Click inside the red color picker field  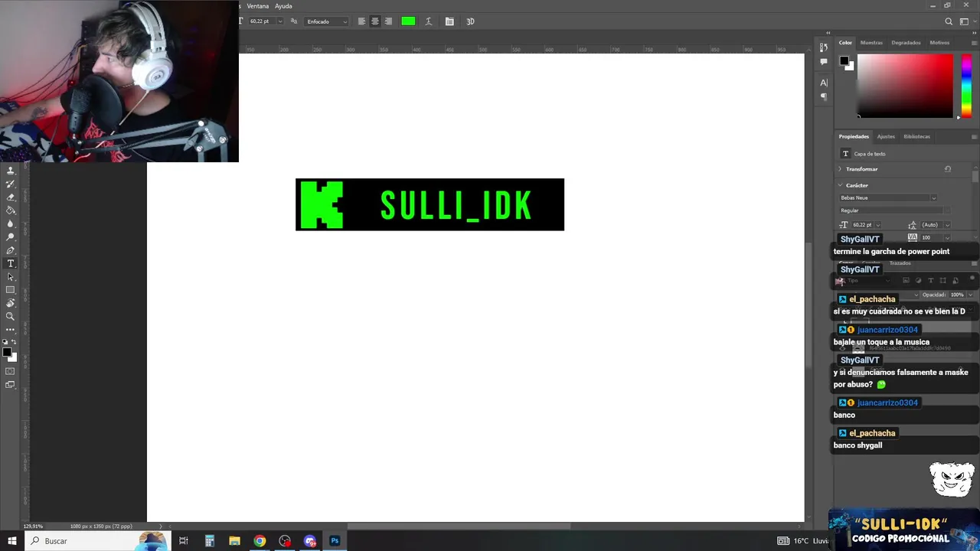[x=906, y=86]
